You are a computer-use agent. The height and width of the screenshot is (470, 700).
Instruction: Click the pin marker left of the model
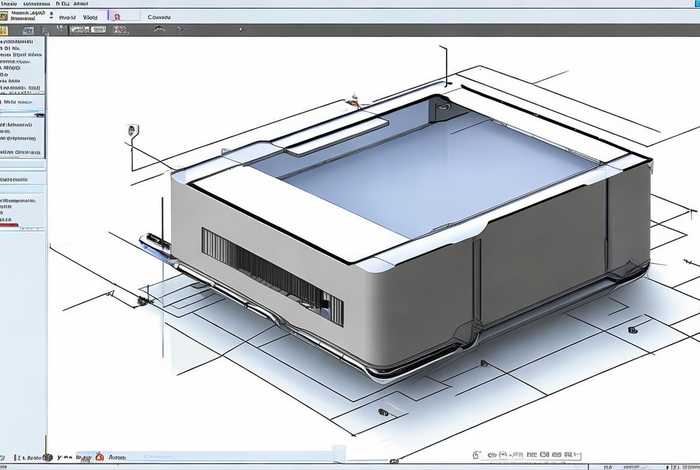click(x=132, y=129)
